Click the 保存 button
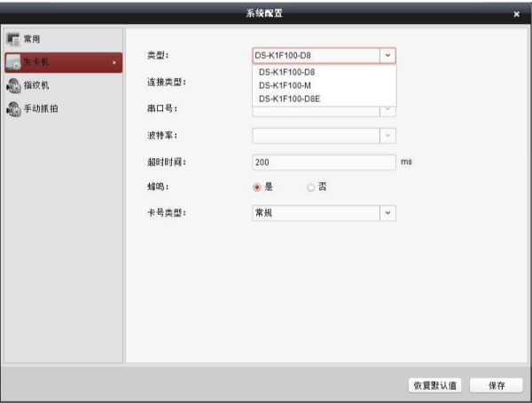The height and width of the screenshot is (403, 532). [x=497, y=385]
